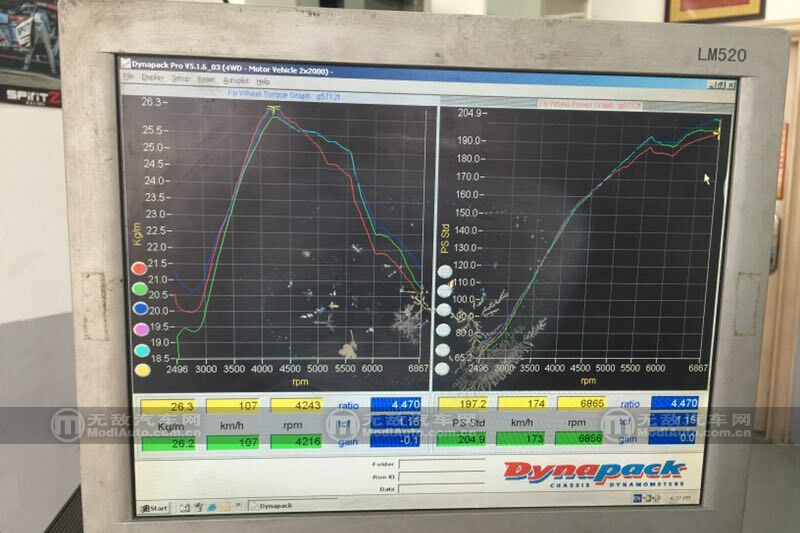This screenshot has width=800, height=533.
Task: Click the Dynapack Chassis Dynamometers logo
Action: [x=595, y=474]
